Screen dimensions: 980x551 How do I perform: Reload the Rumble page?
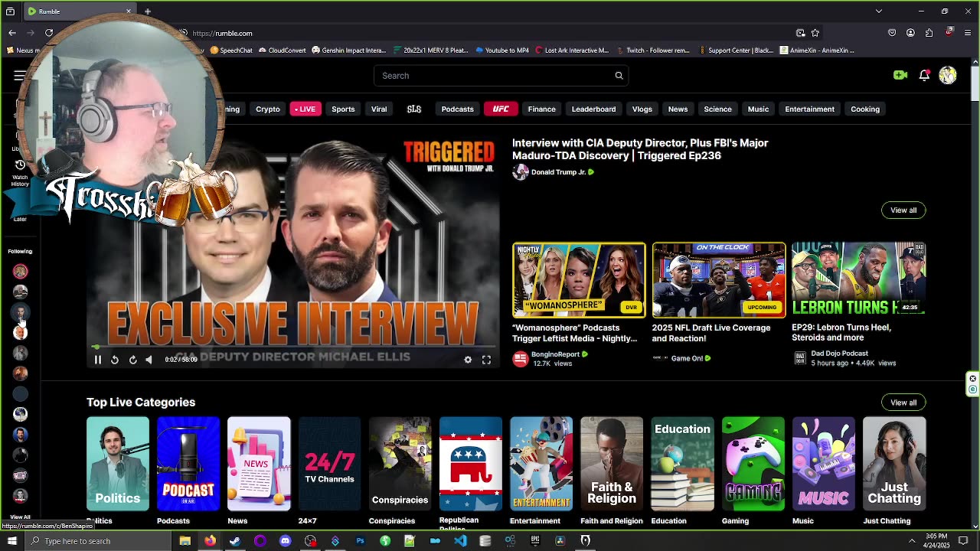(49, 33)
